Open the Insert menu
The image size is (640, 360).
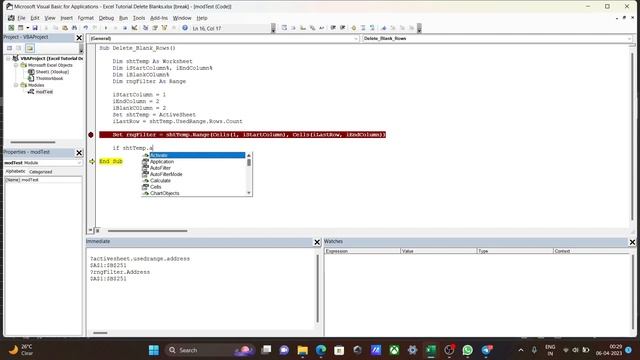(67, 18)
